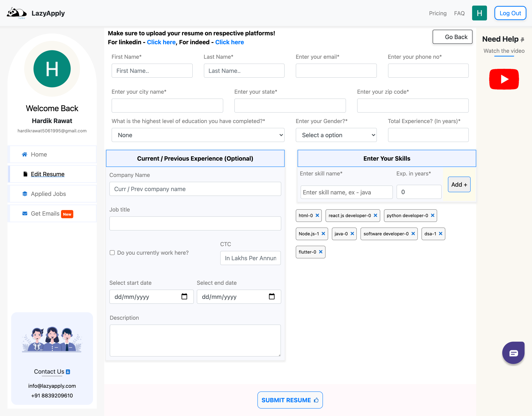Screen dimensions: 532x416
Task: Open end date calendar picker
Action: [x=271, y=296]
